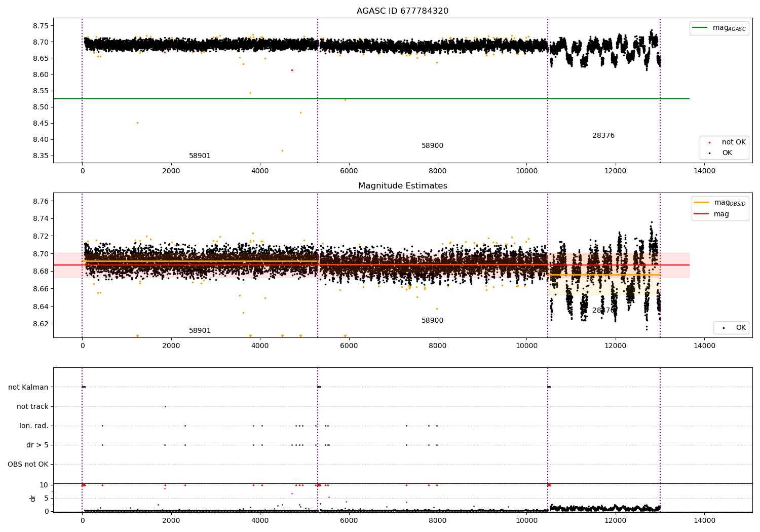760x532 pixels.
Task: Click obsid label 58901 in the top plot
Action: (x=200, y=156)
